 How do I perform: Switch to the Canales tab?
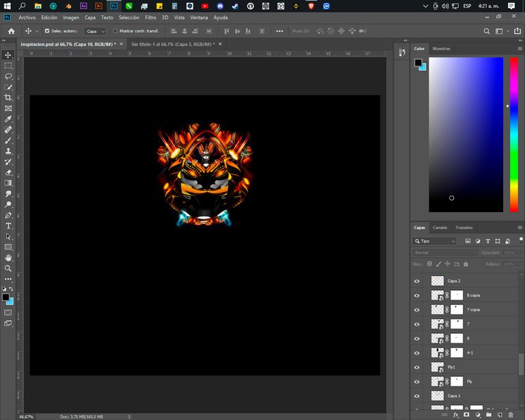point(440,227)
